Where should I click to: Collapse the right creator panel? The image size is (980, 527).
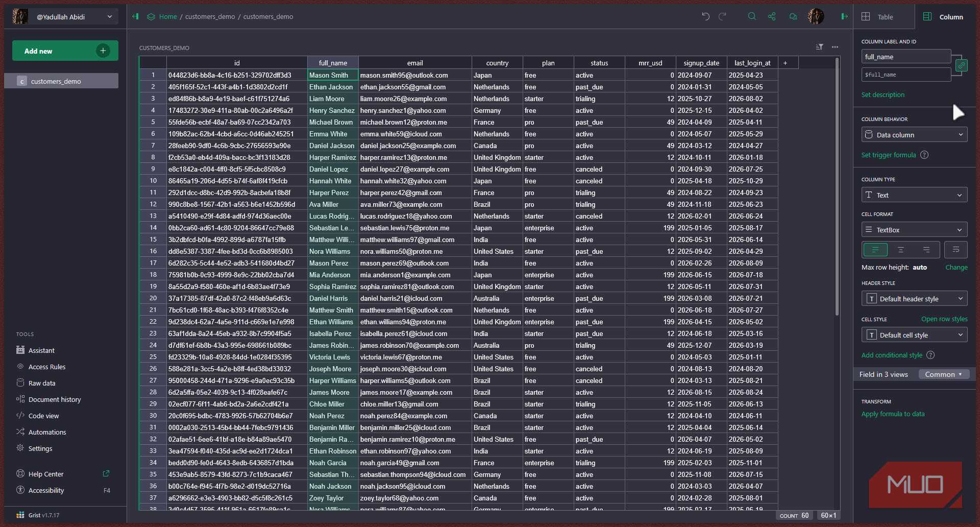pyautogui.click(x=844, y=16)
